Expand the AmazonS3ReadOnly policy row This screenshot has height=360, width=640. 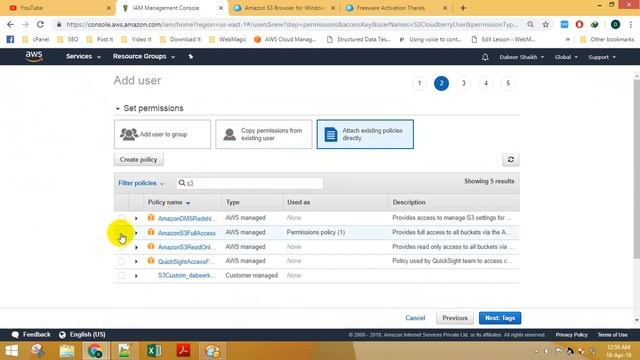(136, 247)
